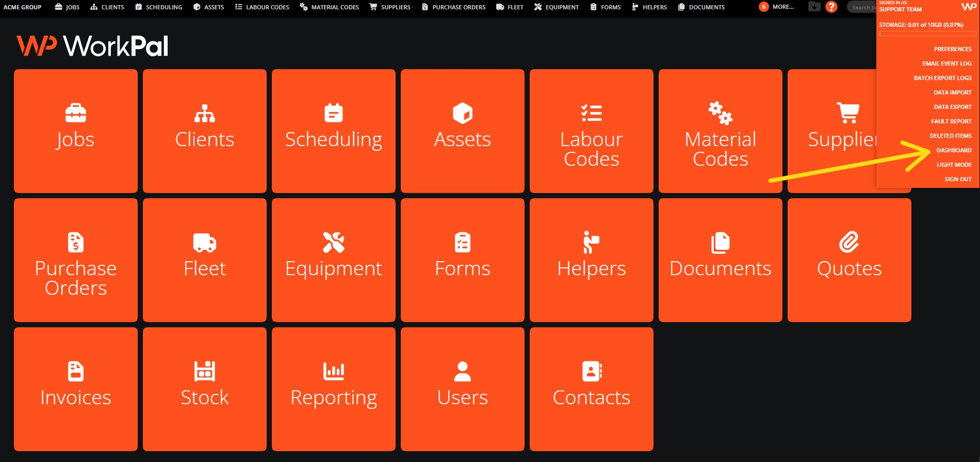The height and width of the screenshot is (462, 980).
Task: Choose Preferences from the user menu
Action: [x=953, y=49]
